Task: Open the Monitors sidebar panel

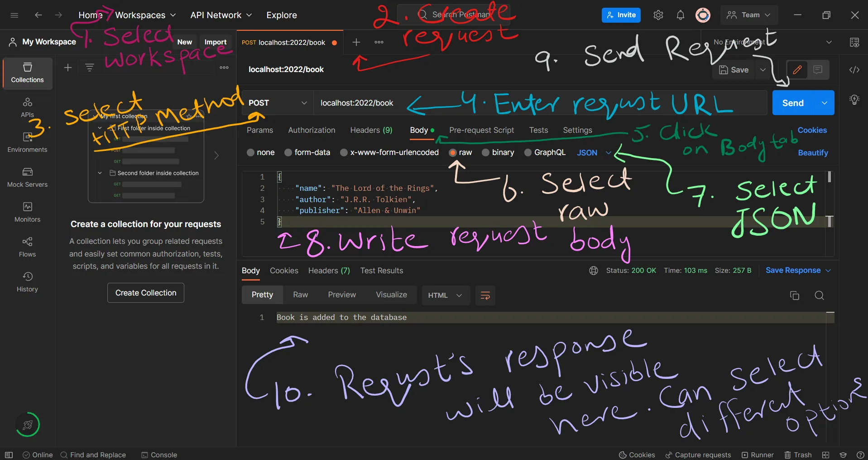Action: point(28,212)
